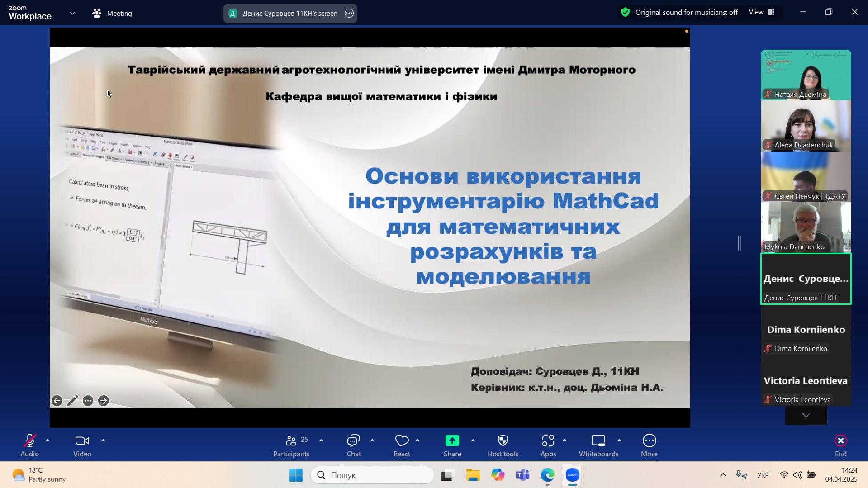Image resolution: width=868 pixels, height=488 pixels.
Task: Open Microsoft Teams from taskbar
Action: click(x=523, y=475)
